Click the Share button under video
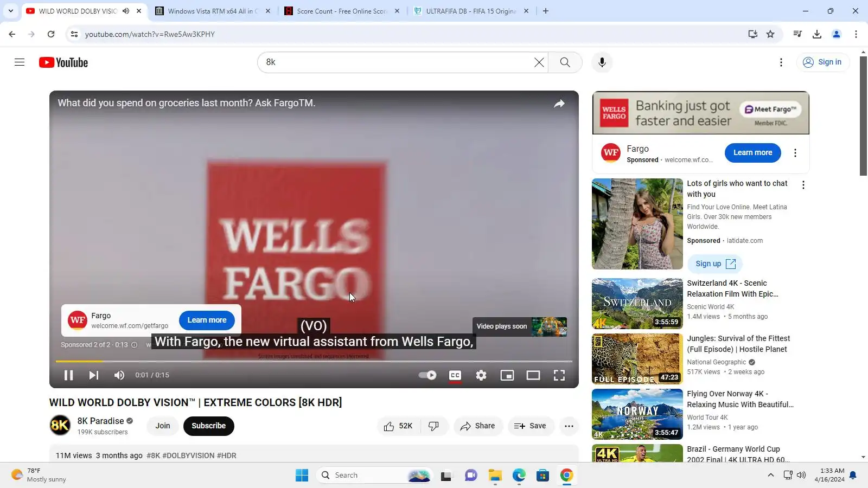The image size is (868, 488). click(x=477, y=426)
